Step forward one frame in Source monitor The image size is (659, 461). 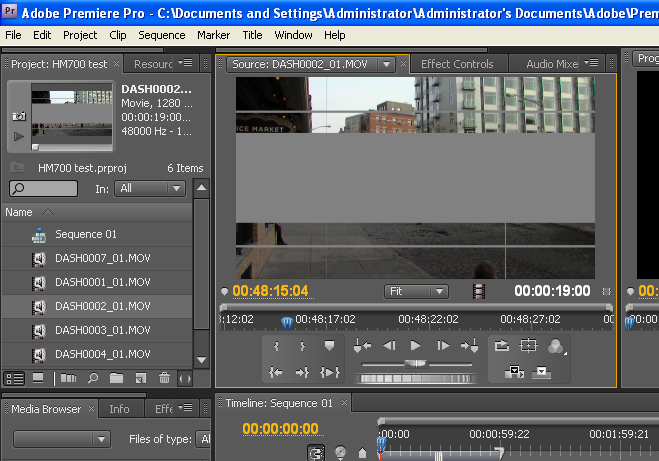(443, 345)
